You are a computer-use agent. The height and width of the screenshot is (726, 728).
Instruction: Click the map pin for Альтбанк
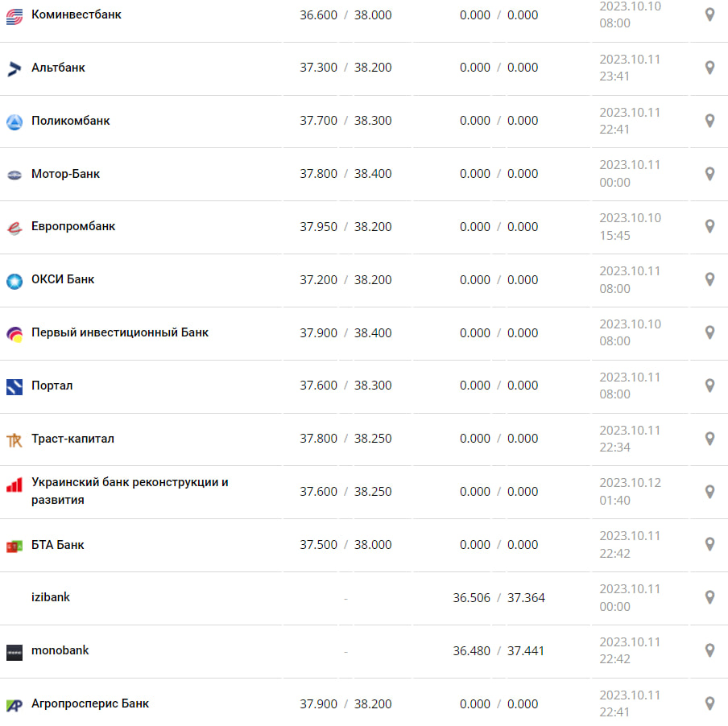[x=709, y=68]
